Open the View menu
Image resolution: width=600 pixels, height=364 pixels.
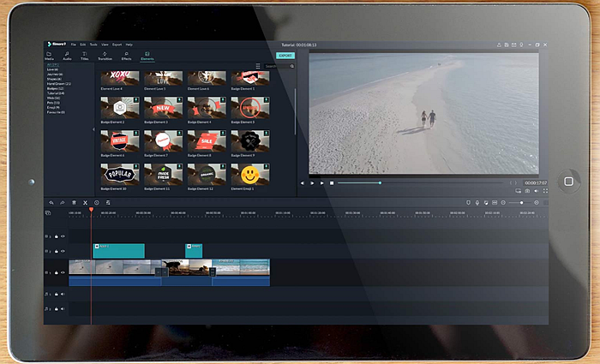pos(105,45)
